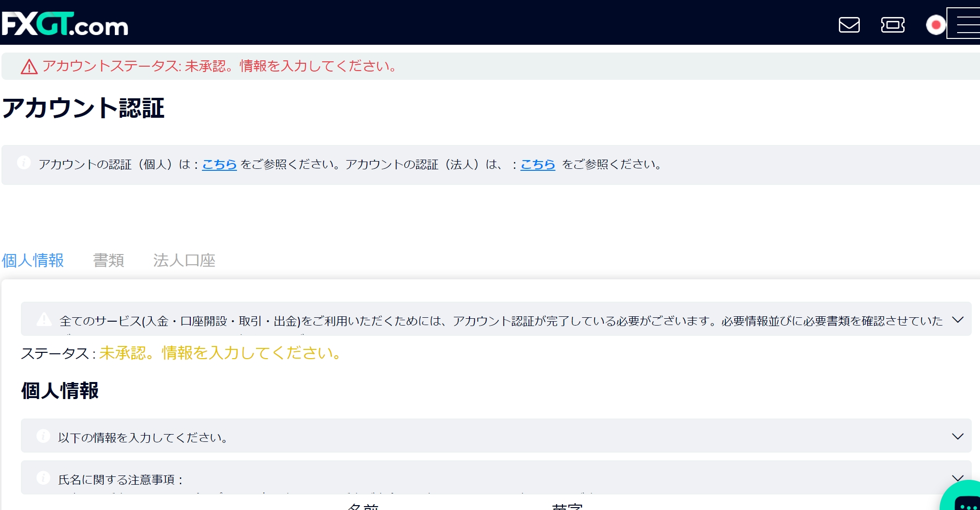Screen dimensions: 980x510
Task: Click the warning icon in the services notice banner
Action: click(44, 319)
